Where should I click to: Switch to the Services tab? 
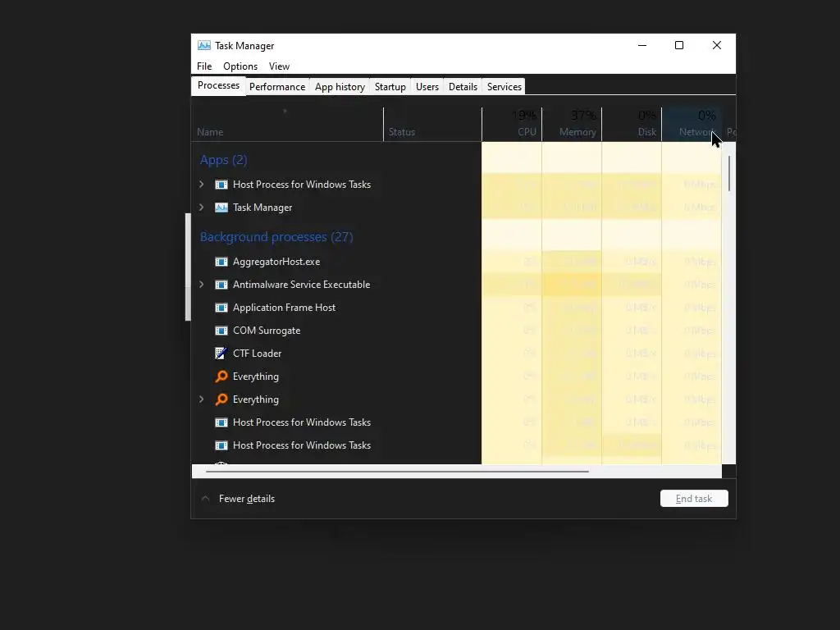504,87
